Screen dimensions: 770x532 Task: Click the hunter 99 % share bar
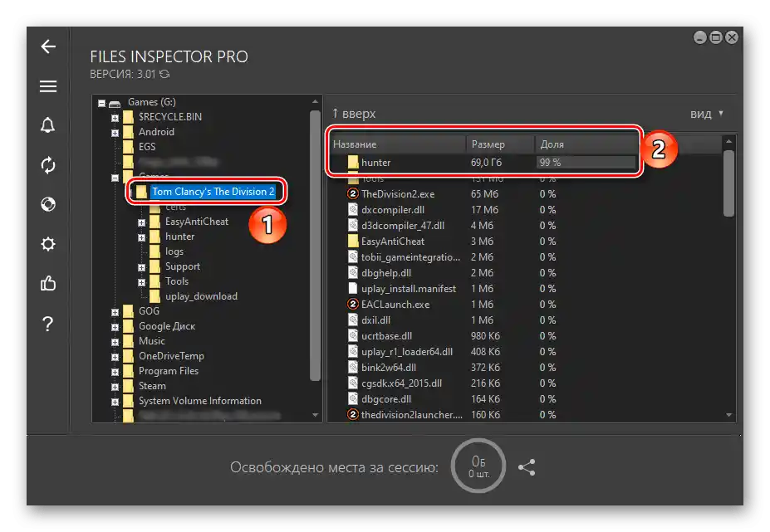[586, 163]
